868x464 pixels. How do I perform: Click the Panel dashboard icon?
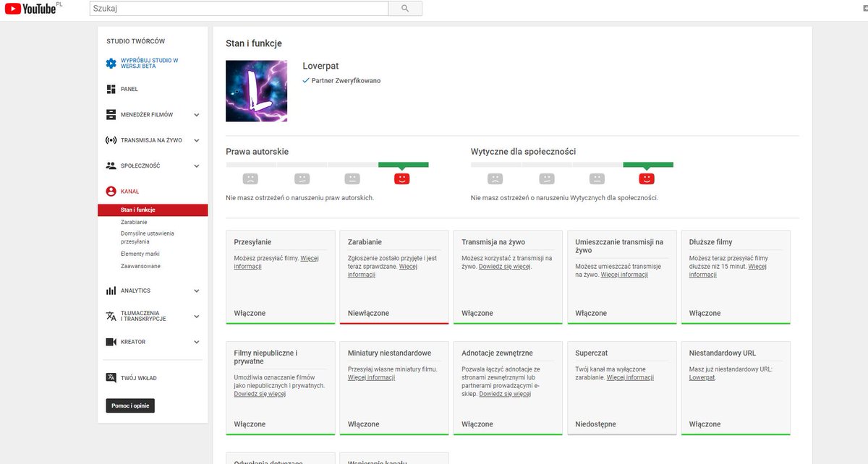(111, 89)
